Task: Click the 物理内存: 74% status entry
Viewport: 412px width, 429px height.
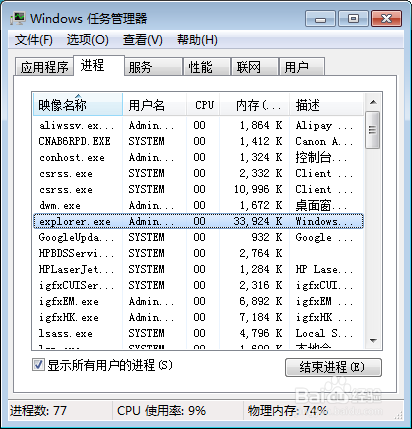Action: point(288,411)
